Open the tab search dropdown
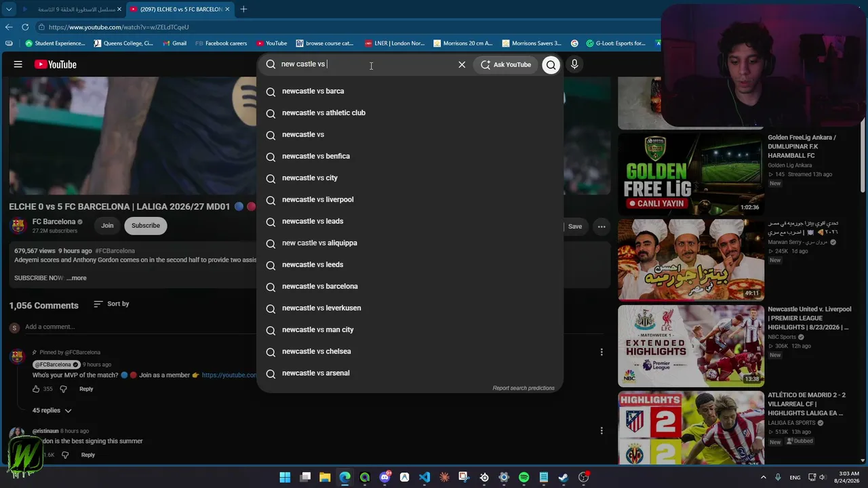 (x=9, y=9)
